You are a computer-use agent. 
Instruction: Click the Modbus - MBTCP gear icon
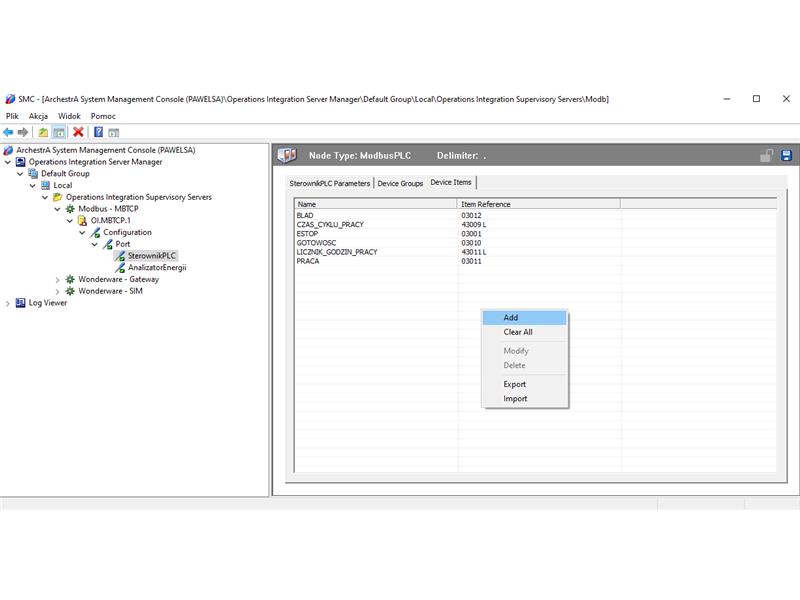tap(70, 209)
